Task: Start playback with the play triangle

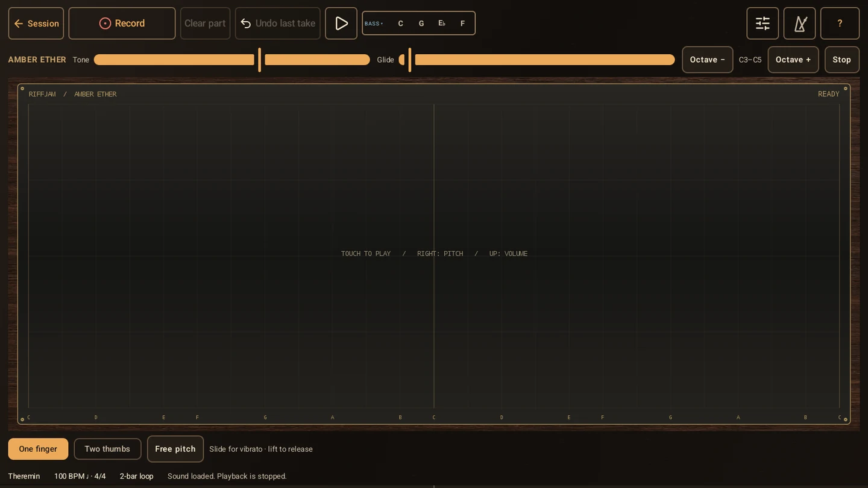Action: point(341,23)
